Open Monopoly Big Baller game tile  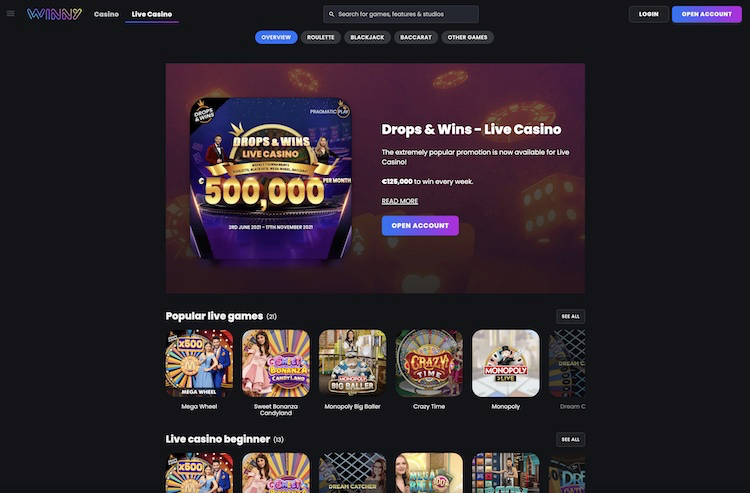click(x=353, y=363)
